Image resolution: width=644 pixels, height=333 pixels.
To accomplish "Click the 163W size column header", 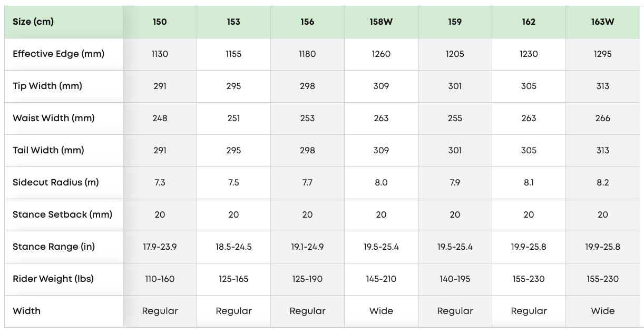I will coord(602,22).
